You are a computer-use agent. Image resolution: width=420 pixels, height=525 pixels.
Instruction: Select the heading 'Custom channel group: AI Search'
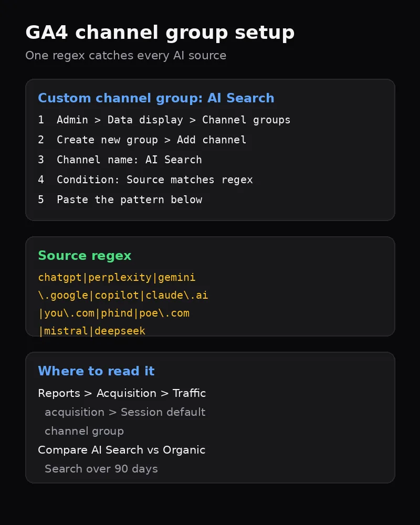[156, 98]
